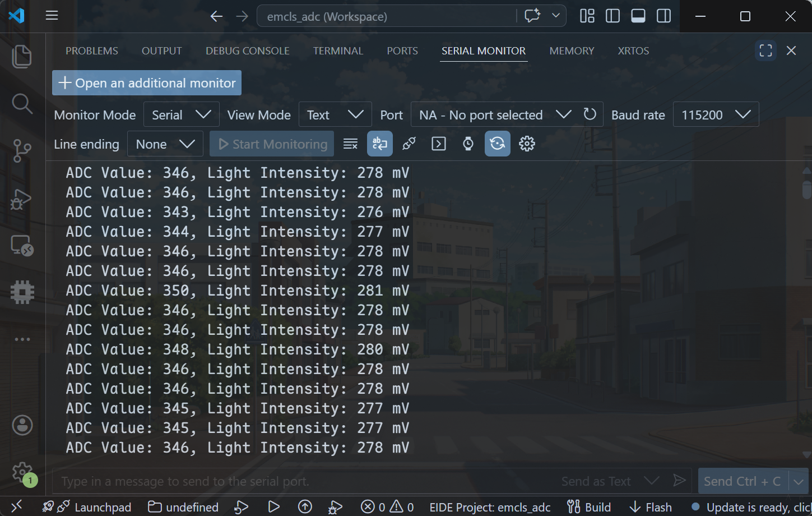The width and height of the screenshot is (812, 516).
Task: Toggle automatic line wrapping (abc icon)
Action: pos(380,144)
